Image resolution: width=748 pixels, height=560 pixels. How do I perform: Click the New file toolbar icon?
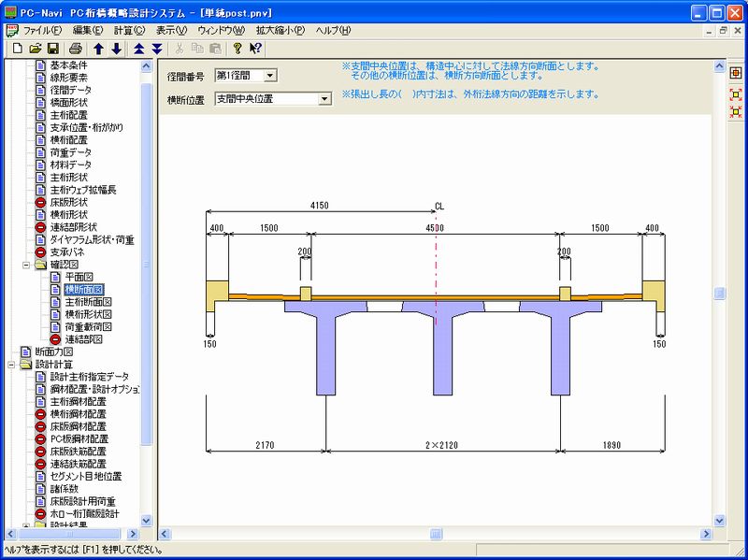pyautogui.click(x=17, y=48)
